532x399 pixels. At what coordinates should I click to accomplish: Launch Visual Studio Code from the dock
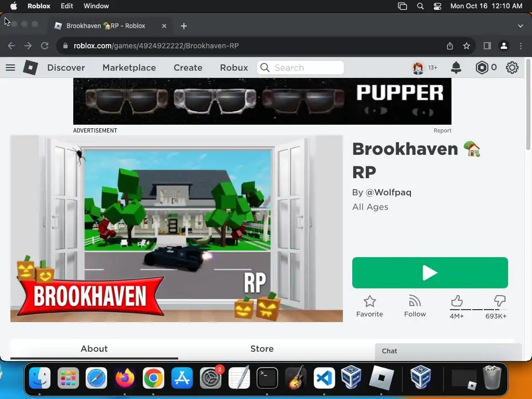pyautogui.click(x=324, y=378)
